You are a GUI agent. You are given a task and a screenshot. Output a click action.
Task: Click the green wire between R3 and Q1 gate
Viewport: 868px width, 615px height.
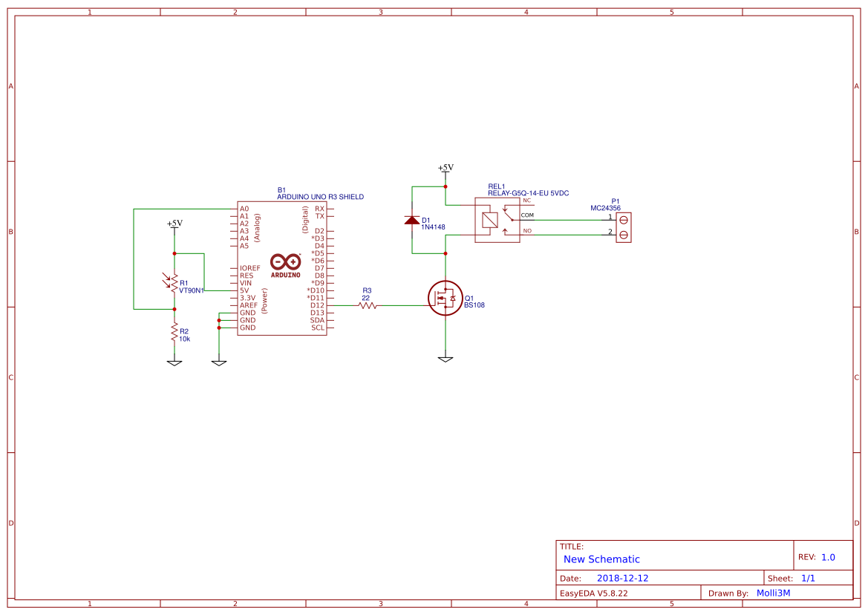[x=405, y=305]
